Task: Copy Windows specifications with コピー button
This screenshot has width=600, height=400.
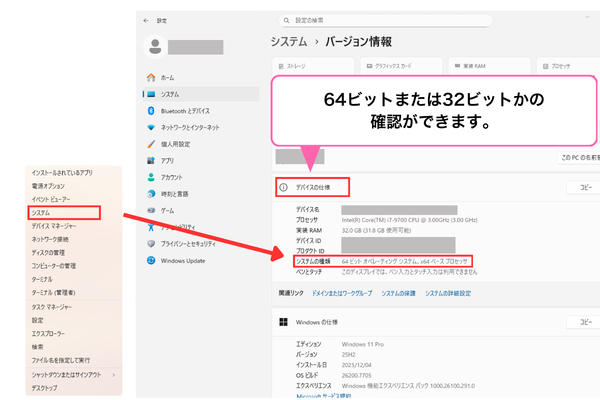Action: pos(584,322)
